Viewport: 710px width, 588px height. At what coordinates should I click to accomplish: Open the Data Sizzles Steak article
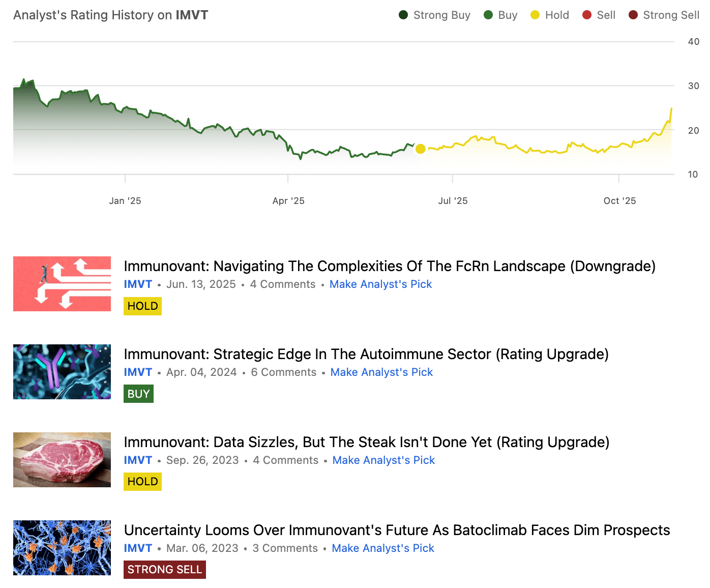click(367, 442)
